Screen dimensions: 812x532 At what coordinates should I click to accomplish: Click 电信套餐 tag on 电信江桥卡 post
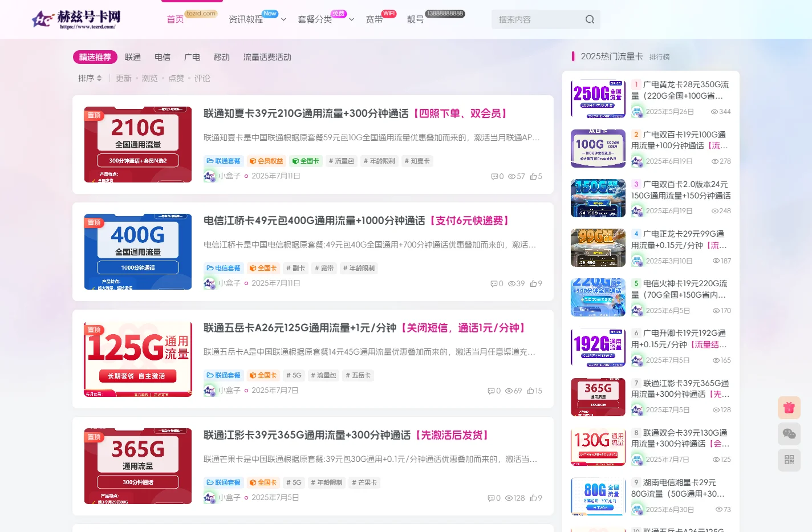click(224, 268)
